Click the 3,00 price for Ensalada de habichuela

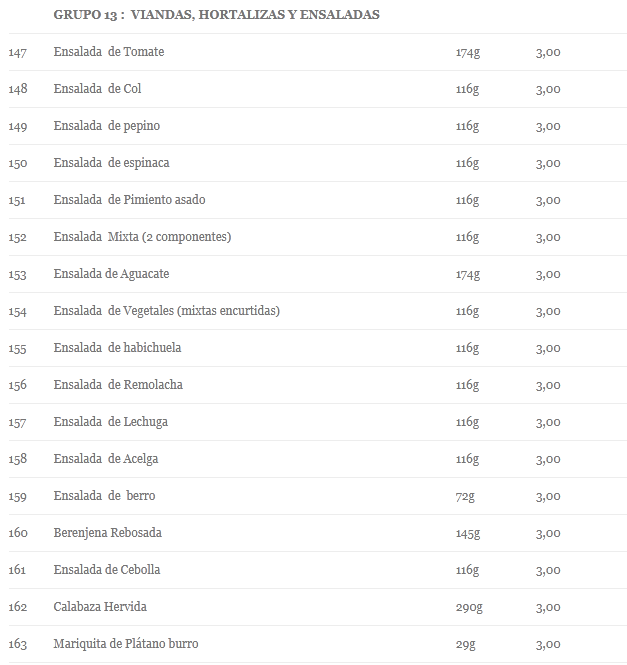(x=548, y=348)
